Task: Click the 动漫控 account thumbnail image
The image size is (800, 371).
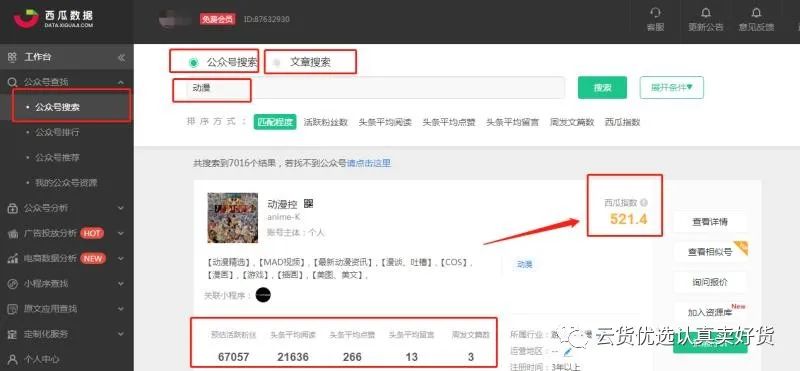Action: pos(233,218)
